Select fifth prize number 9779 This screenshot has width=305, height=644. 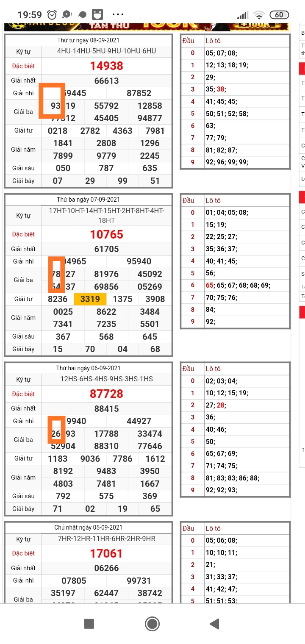[106, 156]
